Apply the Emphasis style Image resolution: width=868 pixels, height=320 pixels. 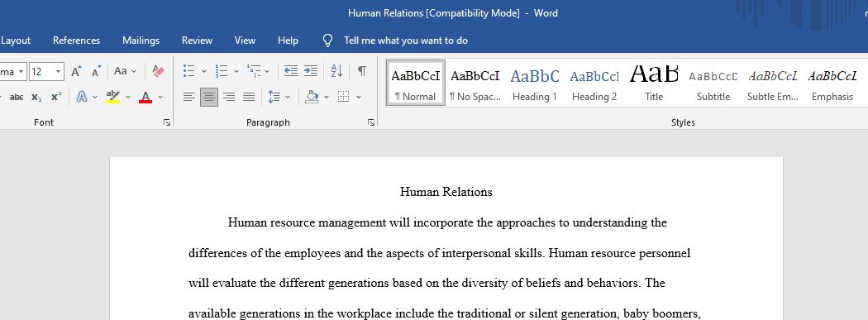[832, 83]
